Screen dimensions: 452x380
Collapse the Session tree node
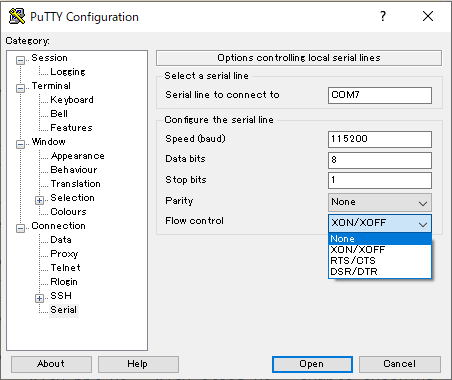coord(20,60)
